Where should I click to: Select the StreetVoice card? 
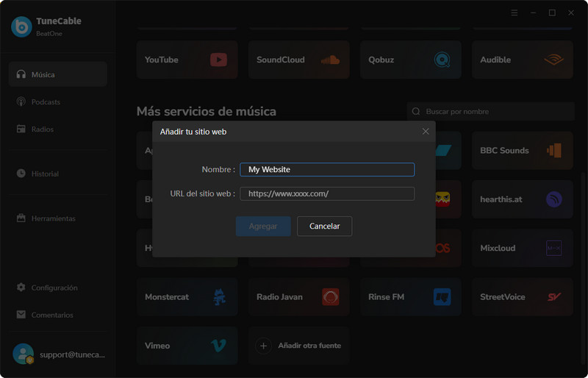coord(523,297)
